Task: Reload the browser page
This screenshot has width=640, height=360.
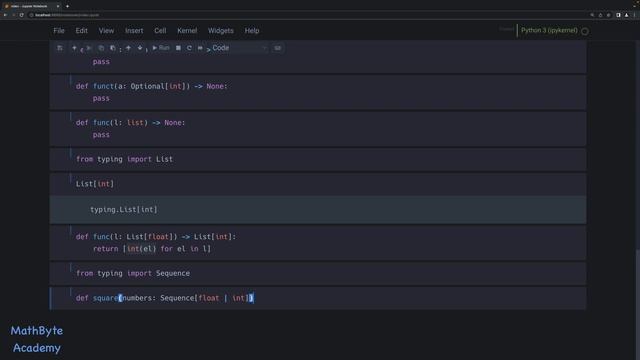Action: [x=22, y=15]
